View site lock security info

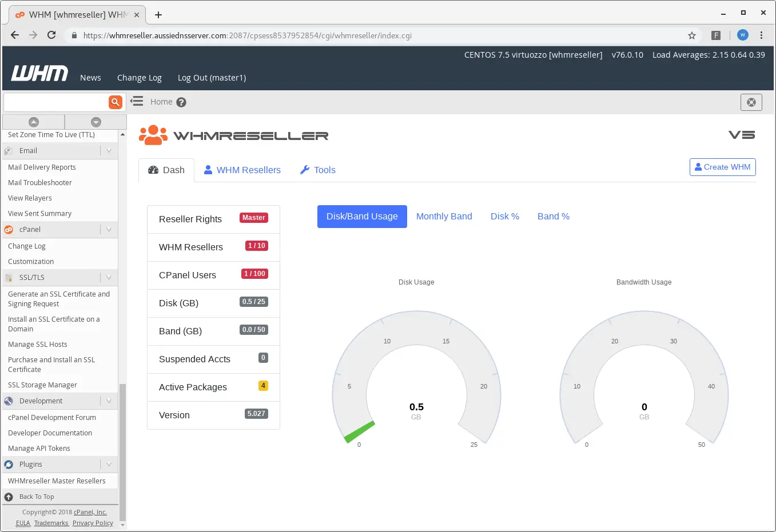click(x=74, y=35)
